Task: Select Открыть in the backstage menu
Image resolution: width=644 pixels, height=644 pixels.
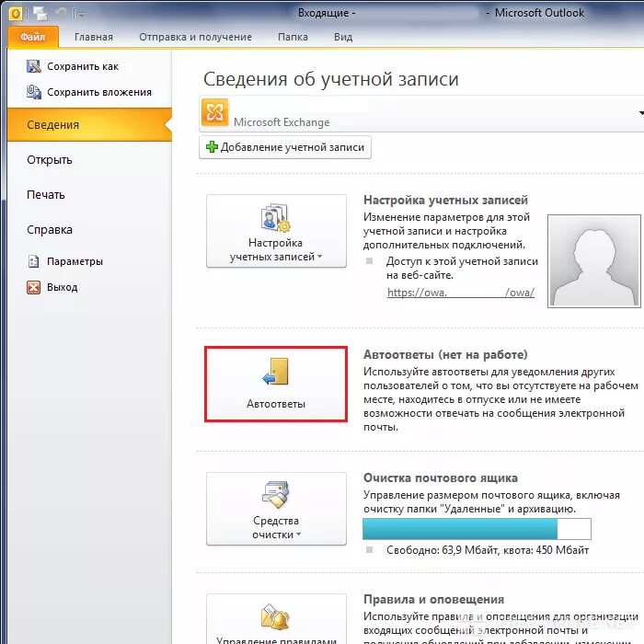Action: click(x=50, y=160)
